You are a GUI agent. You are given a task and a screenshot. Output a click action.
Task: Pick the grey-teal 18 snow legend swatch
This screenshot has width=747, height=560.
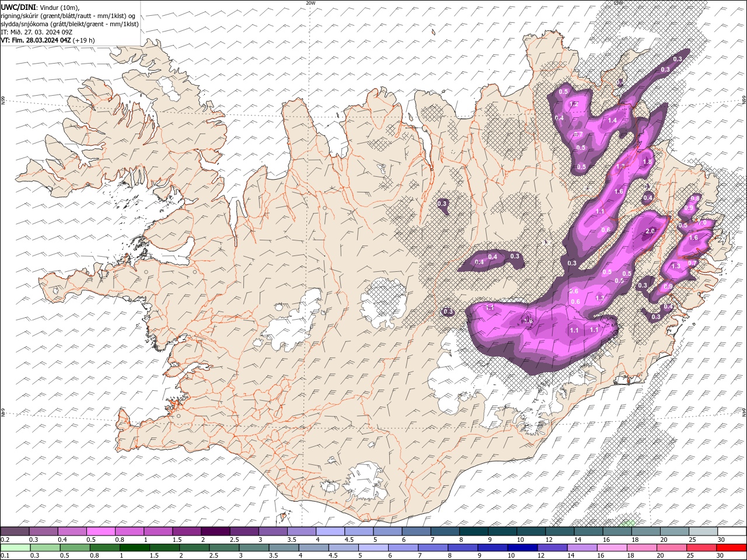[645, 531]
